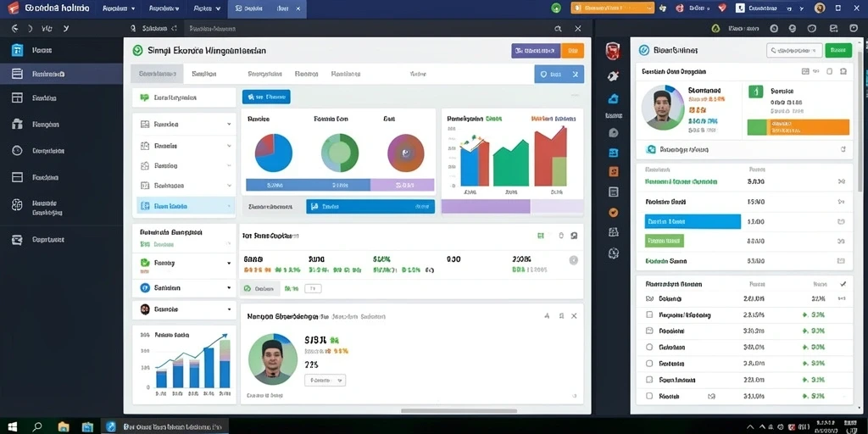Click the magnifier search icon beside the panel X
868x434 pixels.
coord(558,28)
